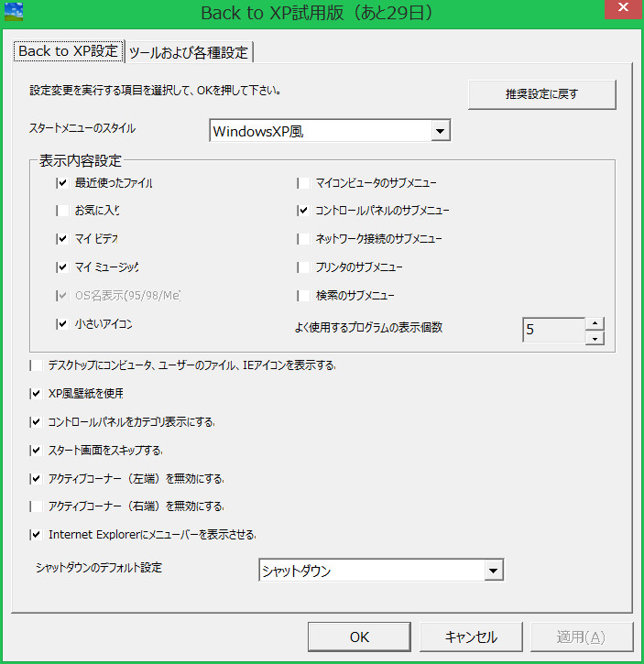
Task: Click the シャットダウンのデフォルト設定 label
Action: coord(99,568)
